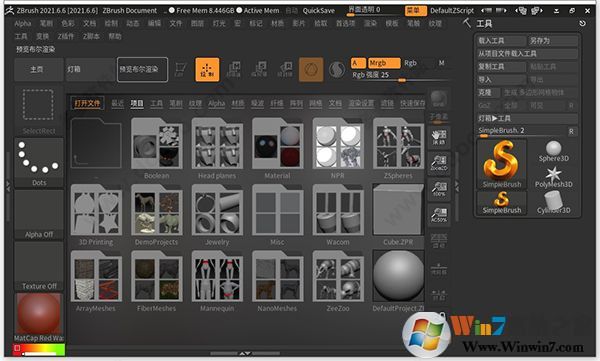Open the 文件 menu
This screenshot has width=600, height=361.
(x=176, y=24)
